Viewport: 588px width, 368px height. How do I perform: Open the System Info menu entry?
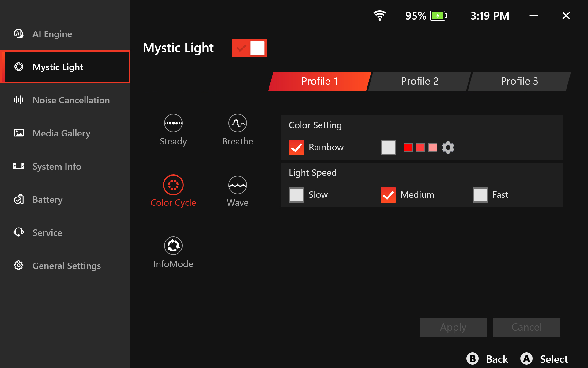pyautogui.click(x=65, y=166)
